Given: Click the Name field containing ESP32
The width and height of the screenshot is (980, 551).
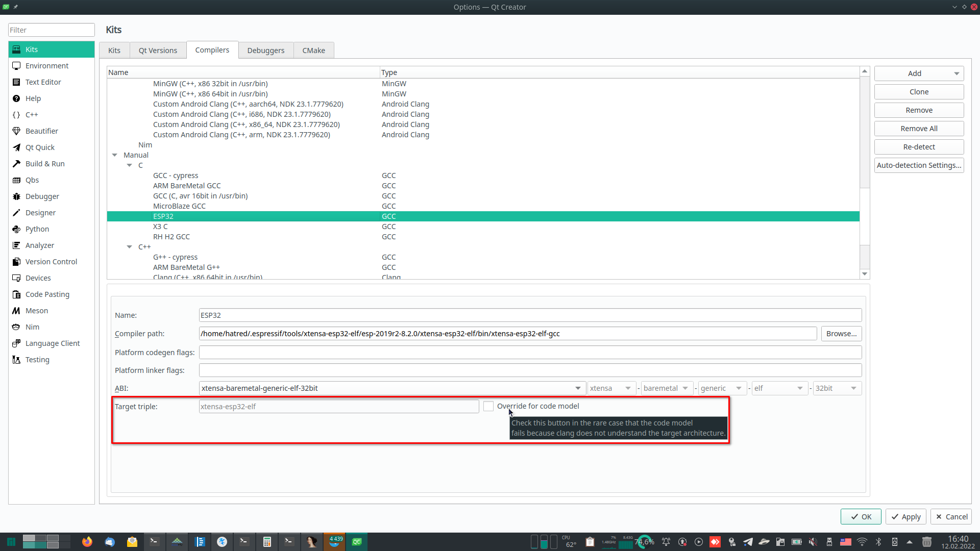Looking at the screenshot, I should (x=530, y=315).
